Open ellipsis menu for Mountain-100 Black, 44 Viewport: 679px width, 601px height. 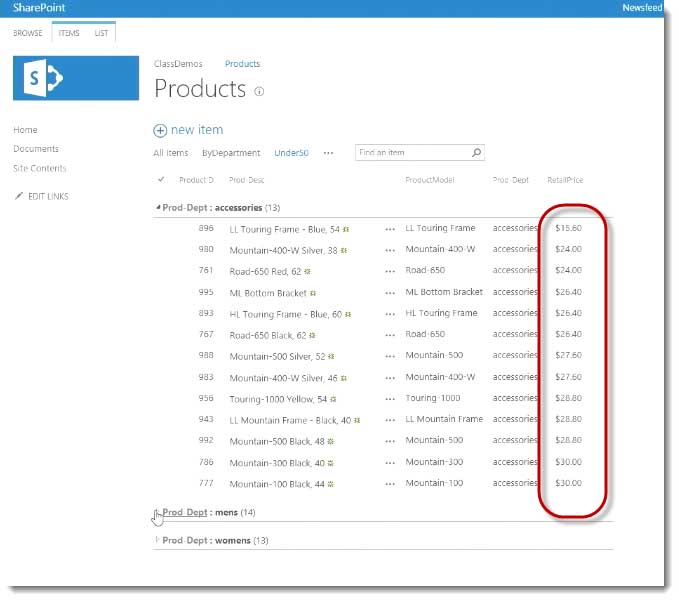pyautogui.click(x=390, y=484)
